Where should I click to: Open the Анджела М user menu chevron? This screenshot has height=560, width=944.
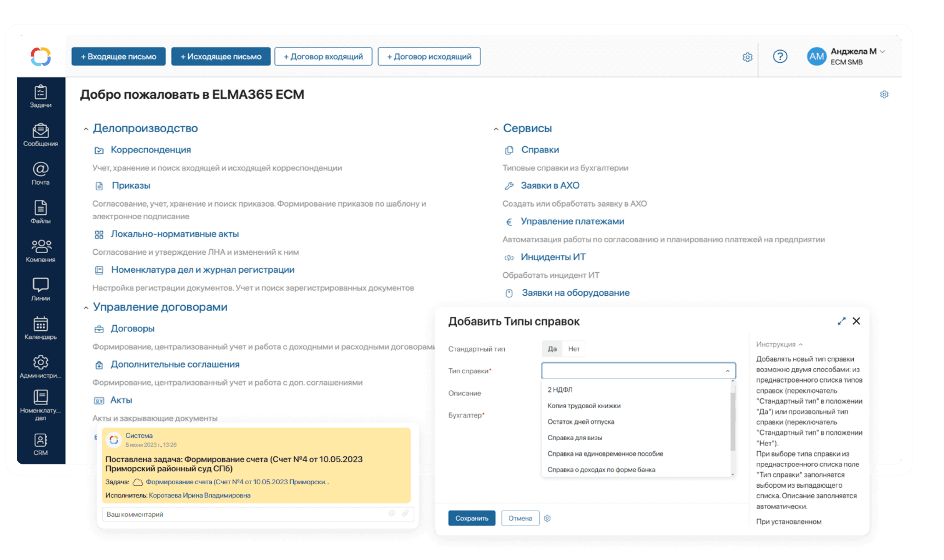[x=883, y=51]
